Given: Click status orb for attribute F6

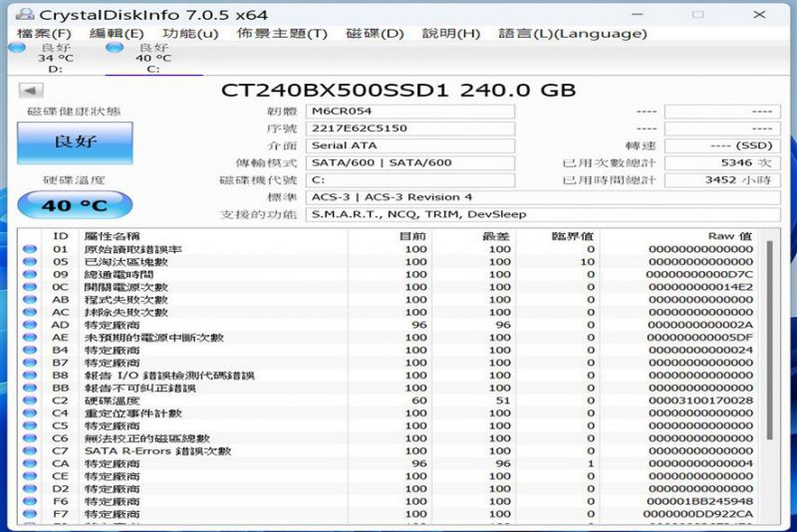Looking at the screenshot, I should click(x=30, y=501).
